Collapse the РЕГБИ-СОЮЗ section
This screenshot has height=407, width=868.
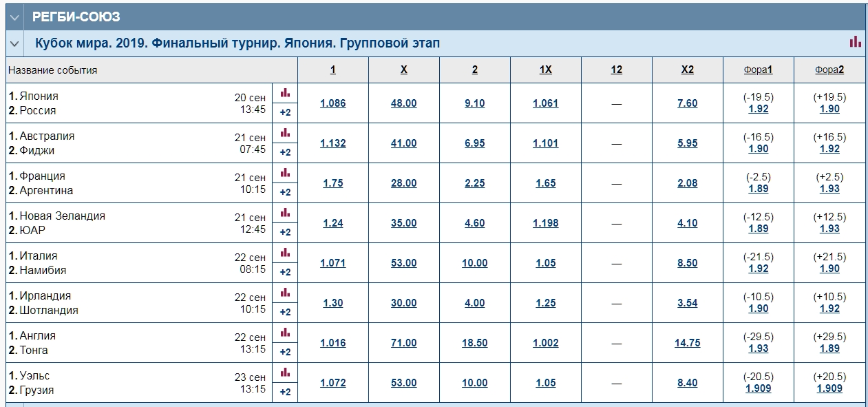(x=14, y=17)
